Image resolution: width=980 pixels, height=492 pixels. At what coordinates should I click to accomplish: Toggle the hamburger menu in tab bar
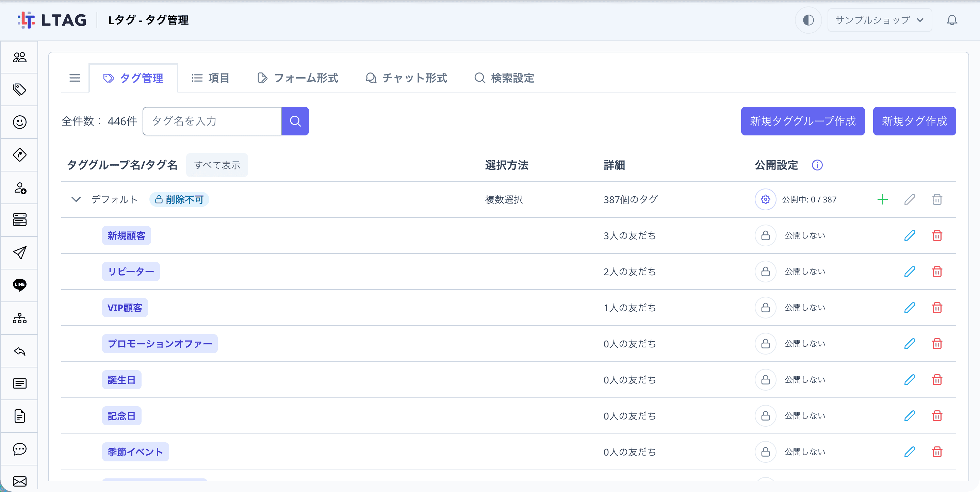tap(75, 78)
